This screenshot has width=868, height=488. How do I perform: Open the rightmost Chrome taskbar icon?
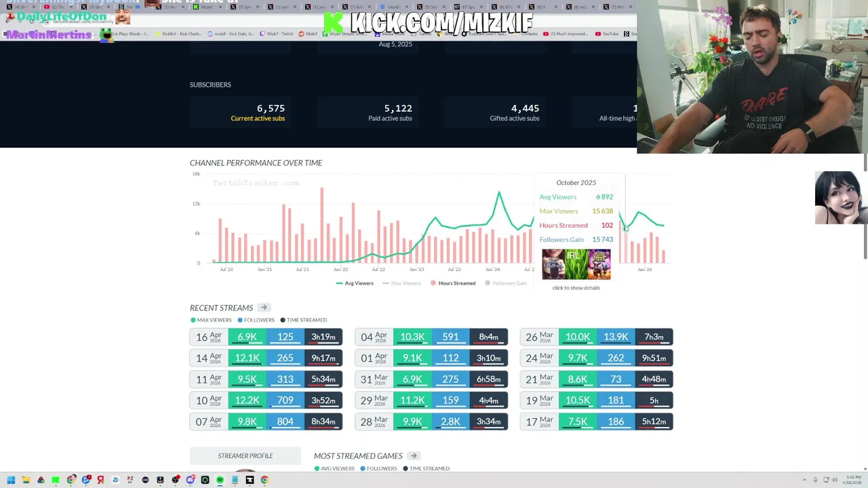[264, 480]
